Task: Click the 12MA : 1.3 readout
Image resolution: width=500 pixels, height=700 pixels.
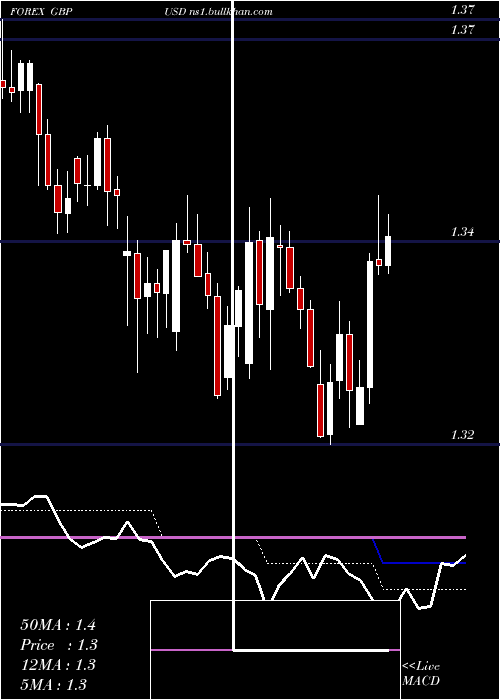Action: (58, 665)
